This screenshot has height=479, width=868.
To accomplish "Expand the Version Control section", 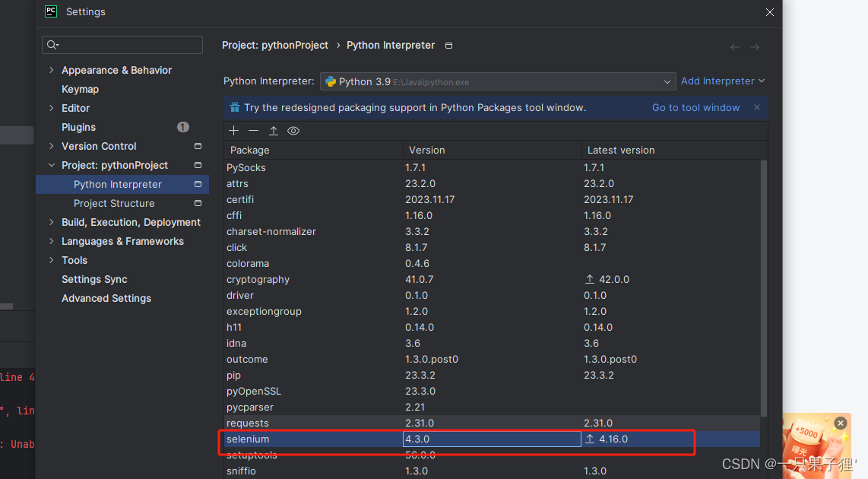I will click(x=52, y=146).
